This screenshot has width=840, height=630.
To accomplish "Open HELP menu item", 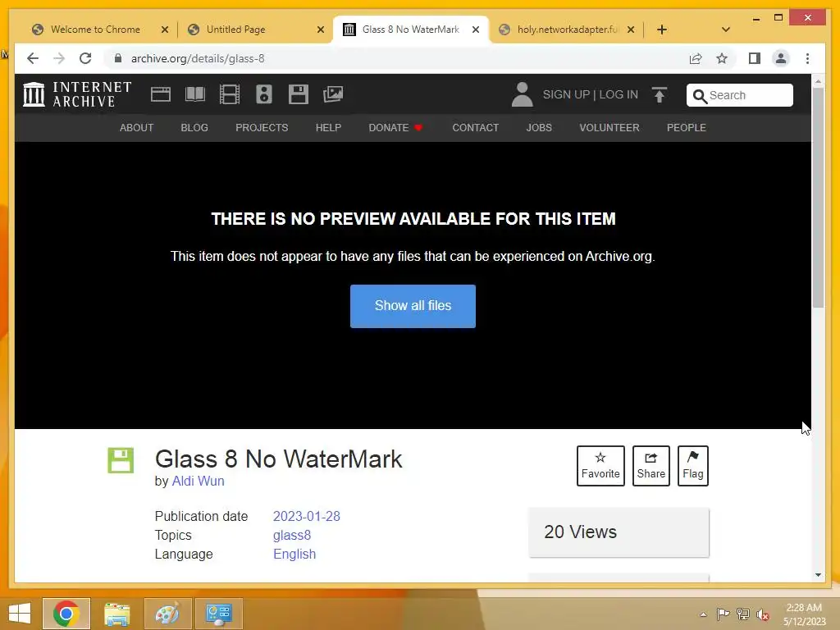I will pos(328,127).
